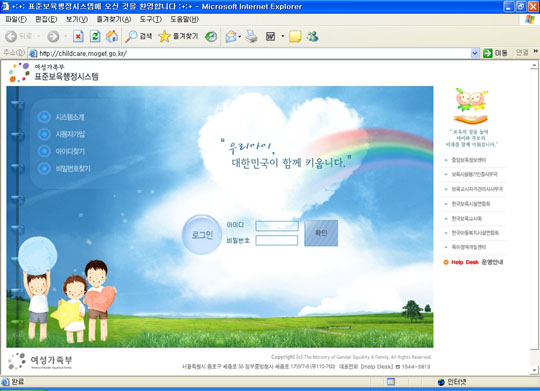Expand the Back button history arrow
The width and height of the screenshot is (540, 391).
39,36
